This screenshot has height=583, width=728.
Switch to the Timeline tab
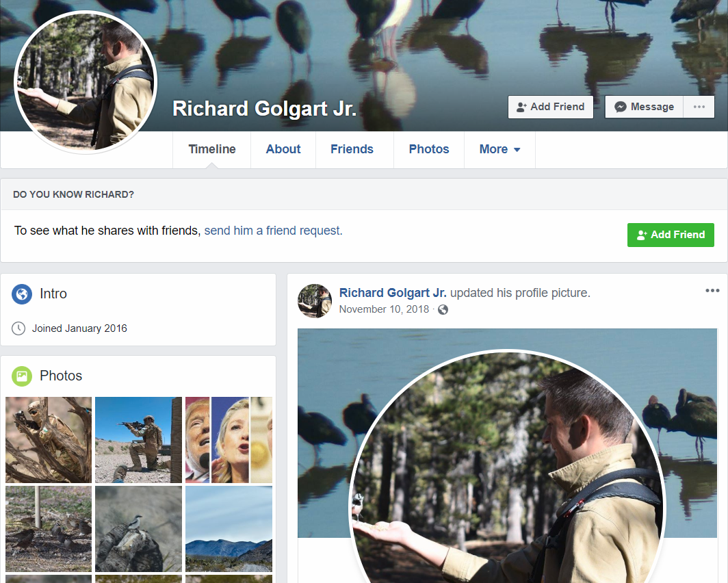(x=211, y=149)
